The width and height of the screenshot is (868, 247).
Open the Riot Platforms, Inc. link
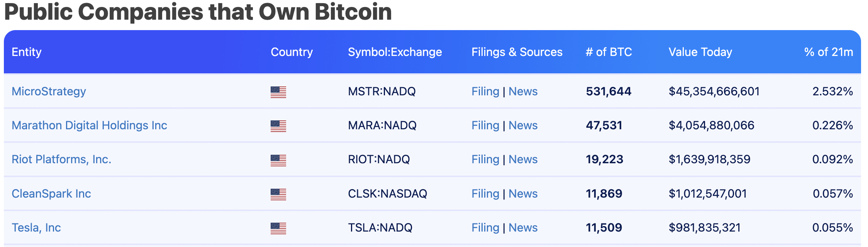61,159
